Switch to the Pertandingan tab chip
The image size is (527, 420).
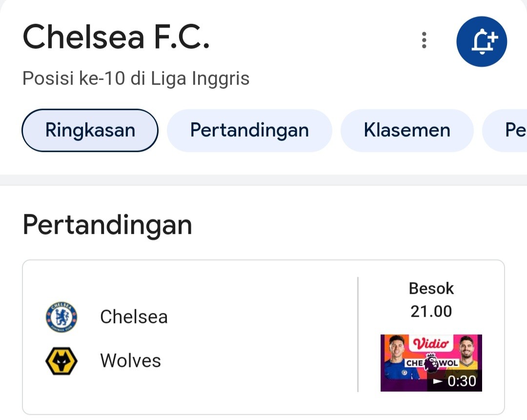[x=249, y=130]
